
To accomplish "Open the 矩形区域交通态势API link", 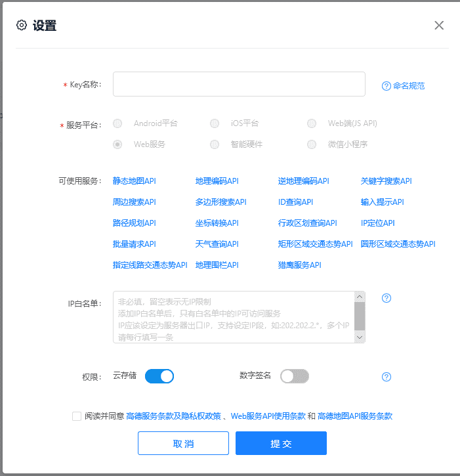I will pyautogui.click(x=315, y=244).
